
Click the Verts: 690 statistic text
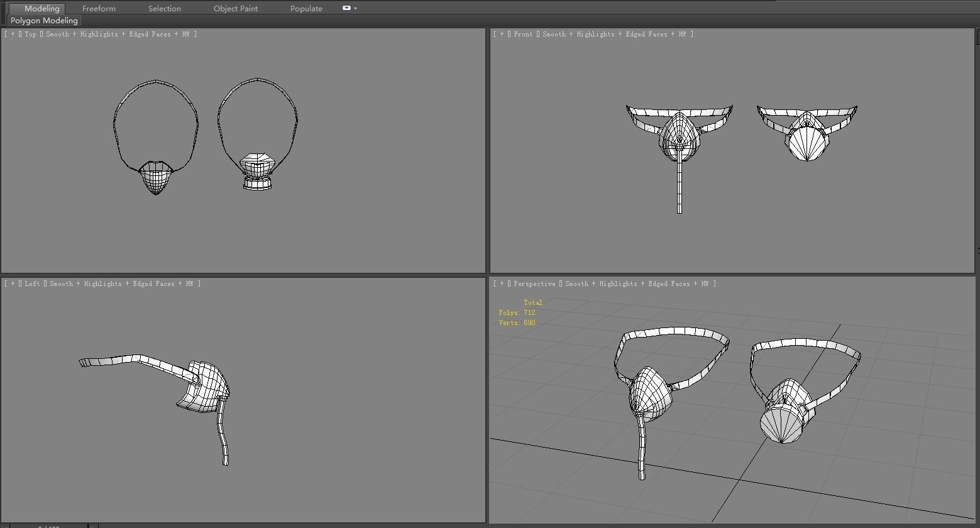click(517, 322)
